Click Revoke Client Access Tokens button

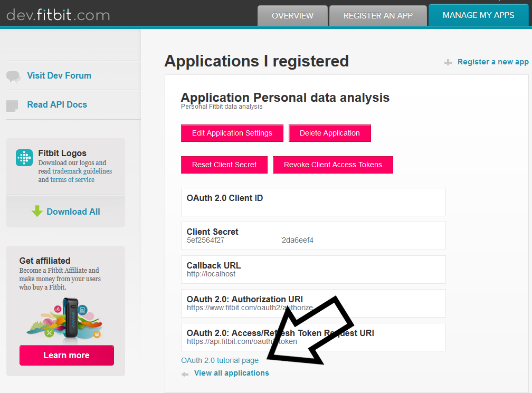point(333,165)
